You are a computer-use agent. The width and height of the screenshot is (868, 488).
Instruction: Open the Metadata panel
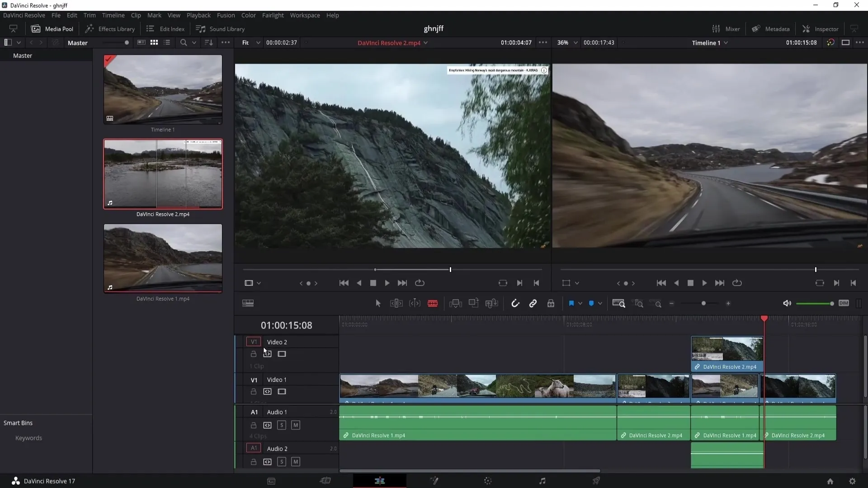tap(771, 29)
